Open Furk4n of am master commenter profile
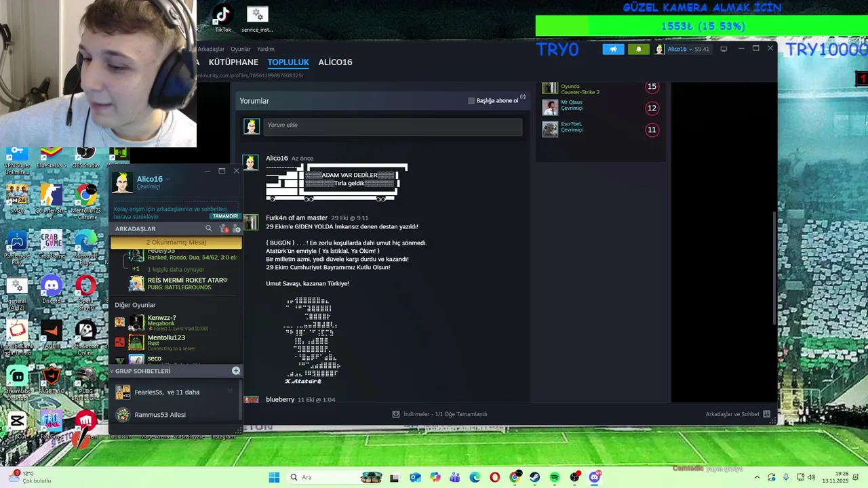This screenshot has width=868, height=488. click(x=296, y=218)
